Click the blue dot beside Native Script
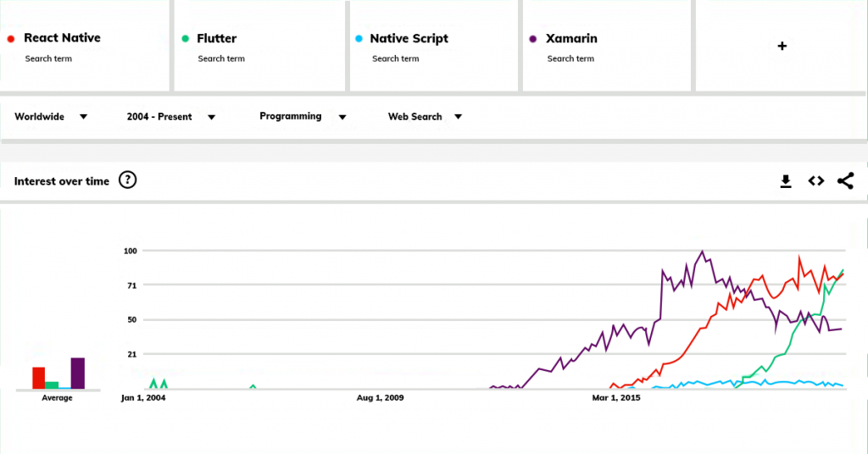 click(x=359, y=39)
